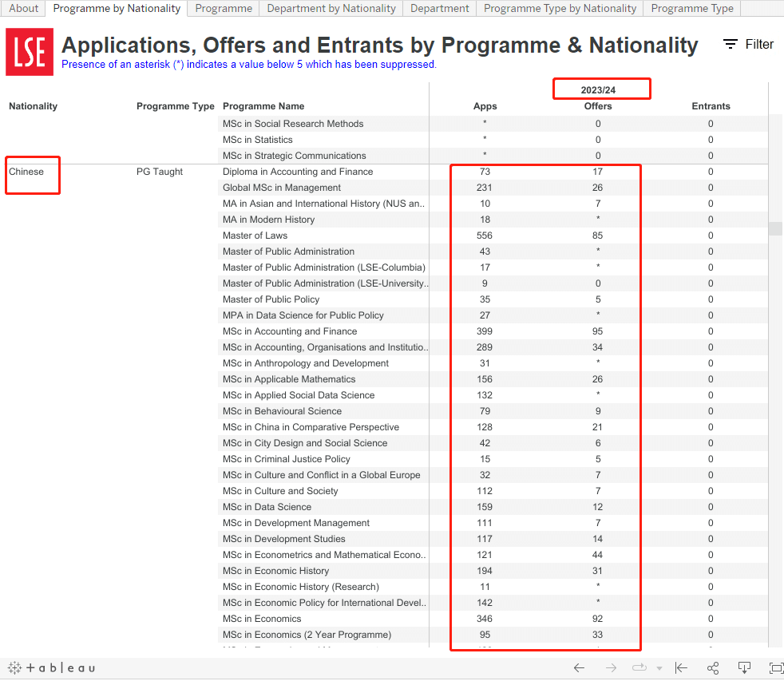The height and width of the screenshot is (681, 784).
Task: Click the vertical scrollbar thumb
Action: pyautogui.click(x=775, y=228)
